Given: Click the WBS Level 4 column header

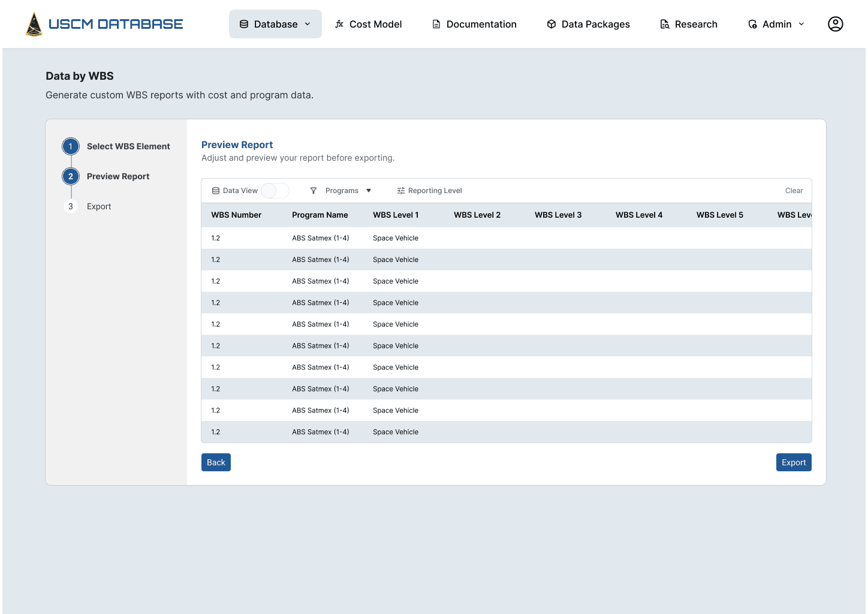Looking at the screenshot, I should [x=639, y=215].
